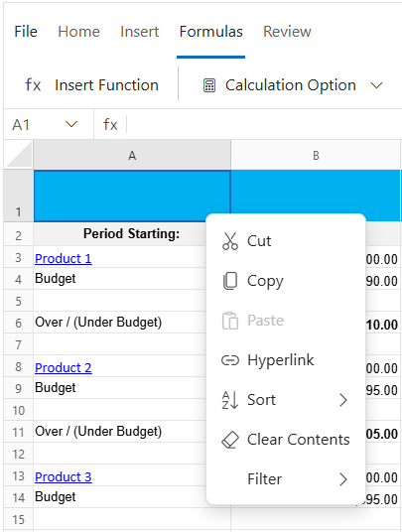The image size is (402, 532).
Task: Click the scissors Cut icon
Action: (230, 241)
